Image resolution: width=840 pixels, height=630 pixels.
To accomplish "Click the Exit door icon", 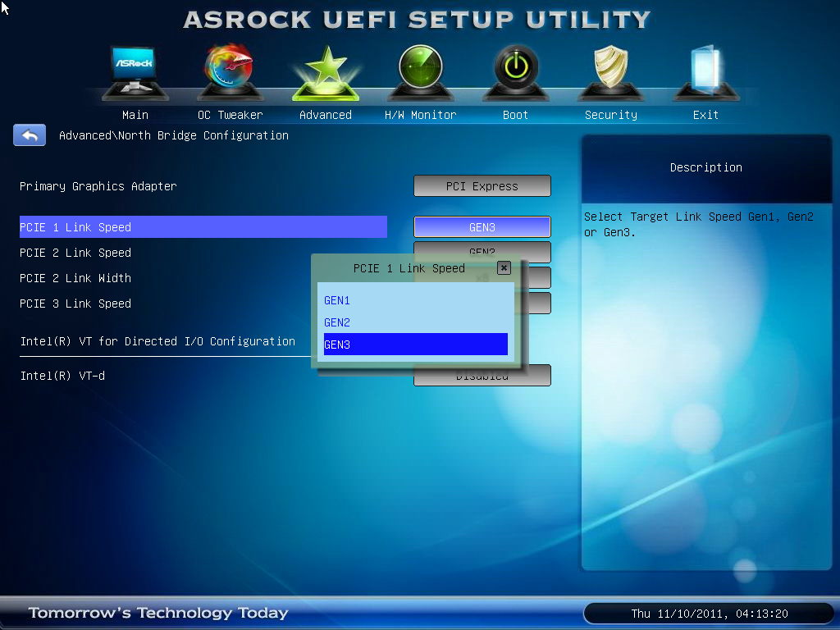I will pyautogui.click(x=706, y=72).
